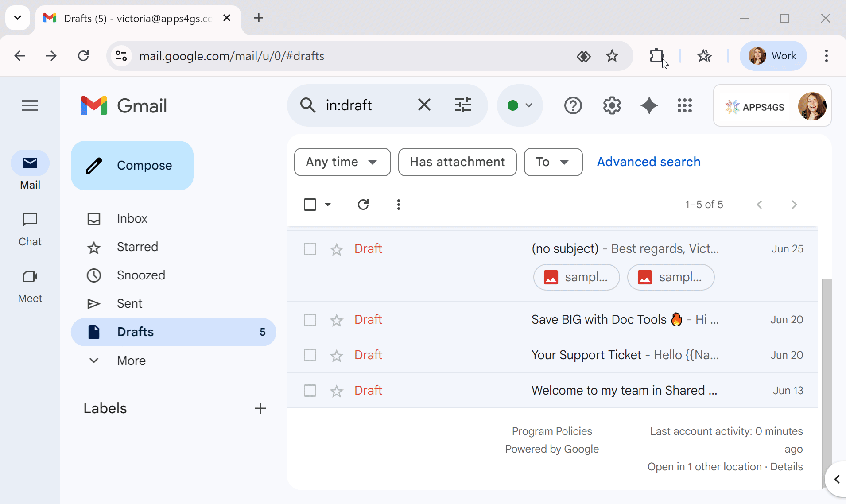Viewport: 846px width, 504px height.
Task: Open the Any time filter dropdown
Action: (x=342, y=162)
